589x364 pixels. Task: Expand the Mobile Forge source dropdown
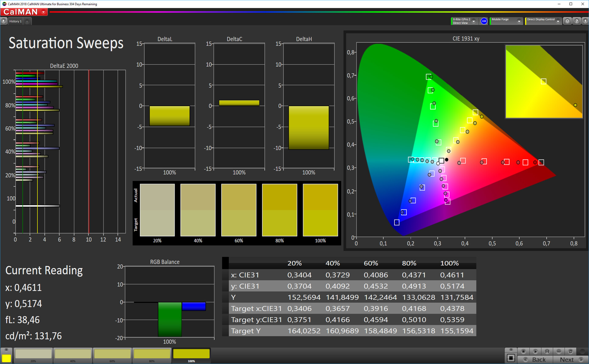[519, 21]
